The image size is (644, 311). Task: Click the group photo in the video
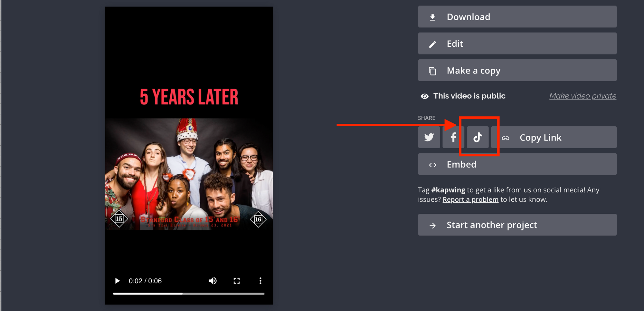point(189,174)
